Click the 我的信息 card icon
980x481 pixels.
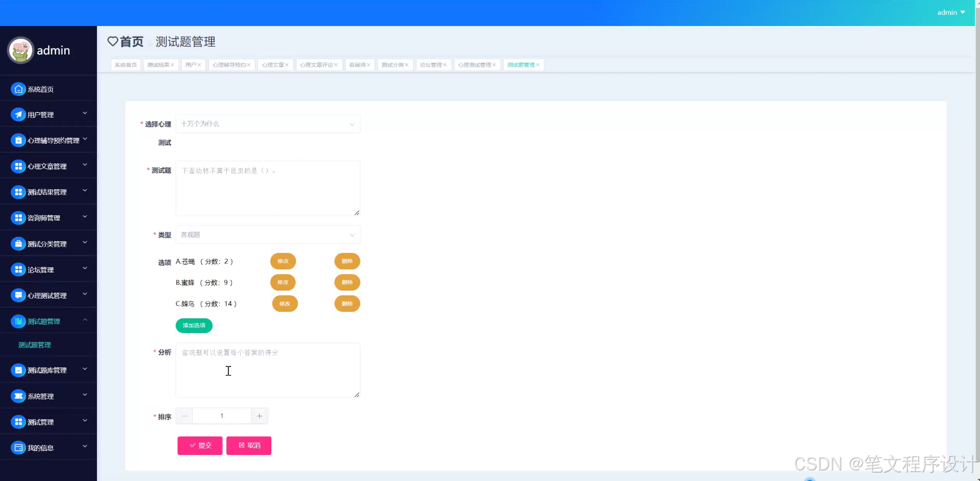pos(18,448)
